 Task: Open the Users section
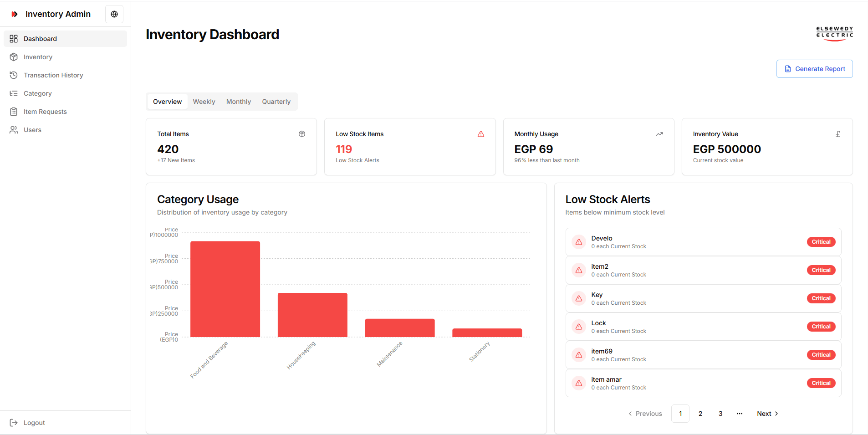32,130
